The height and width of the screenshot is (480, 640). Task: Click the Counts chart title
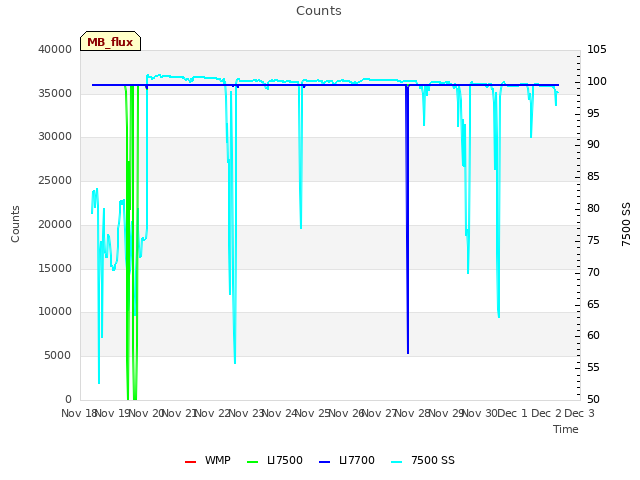click(x=319, y=11)
